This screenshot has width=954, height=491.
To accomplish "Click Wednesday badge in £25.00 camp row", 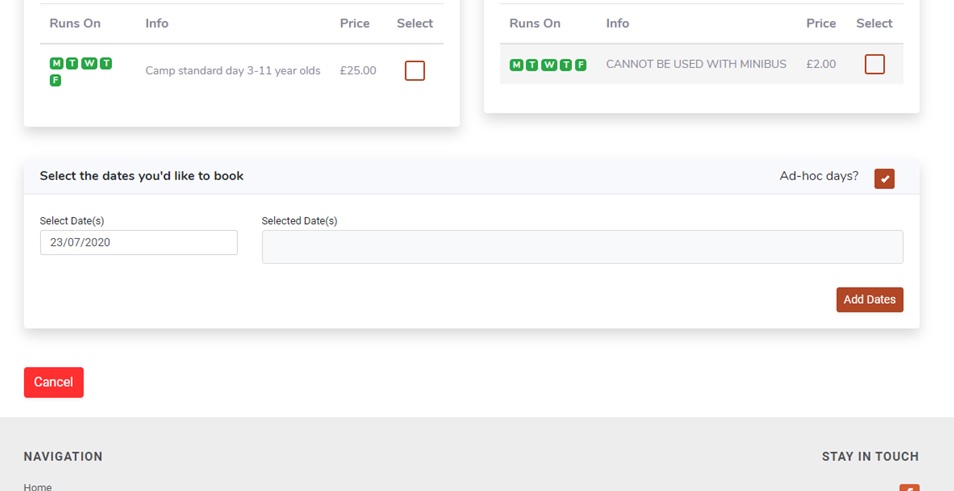I will pos(89,63).
